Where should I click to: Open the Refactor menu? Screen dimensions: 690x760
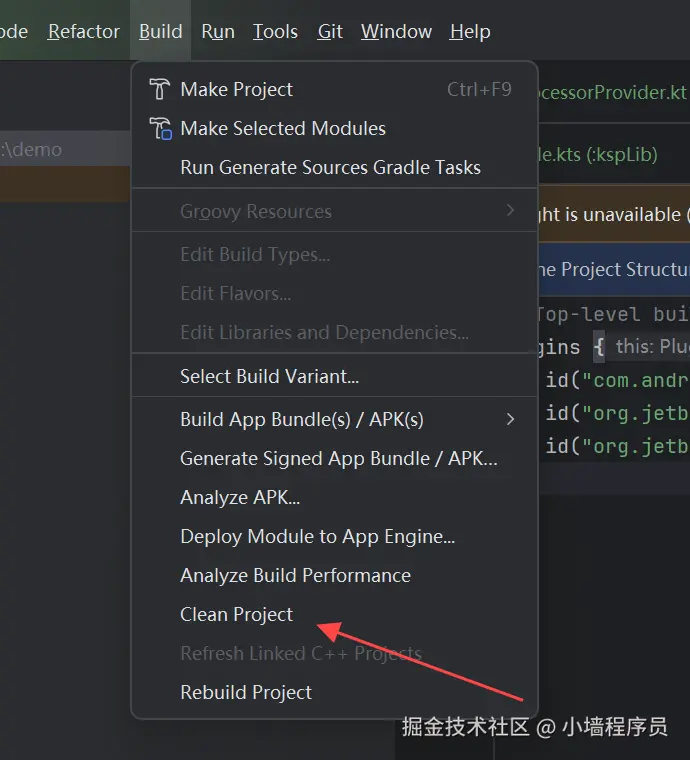click(84, 32)
